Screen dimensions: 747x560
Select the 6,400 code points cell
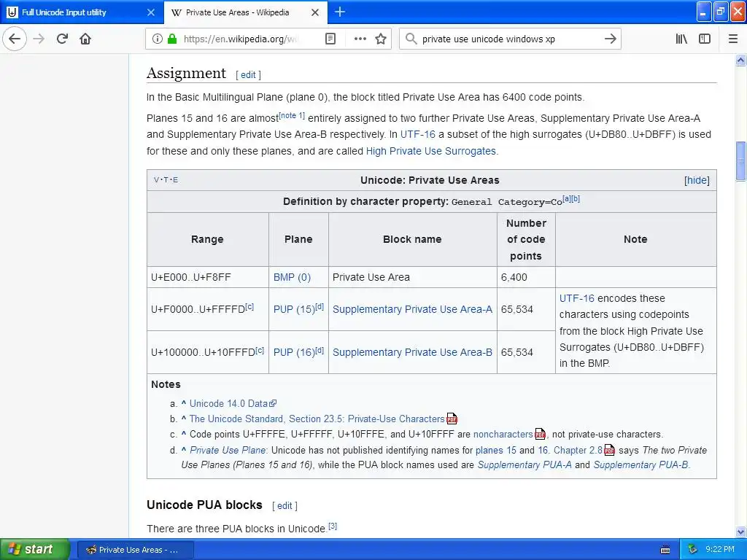pyautogui.click(x=526, y=277)
